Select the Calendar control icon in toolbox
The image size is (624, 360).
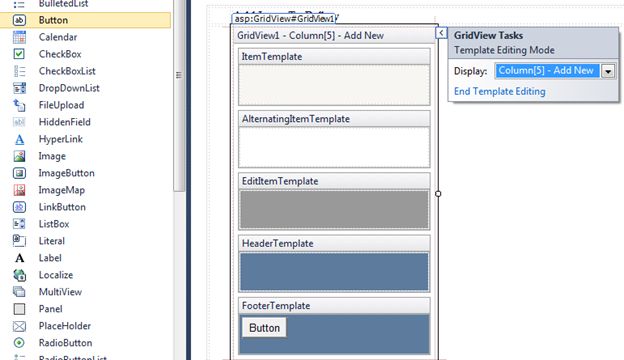point(19,37)
